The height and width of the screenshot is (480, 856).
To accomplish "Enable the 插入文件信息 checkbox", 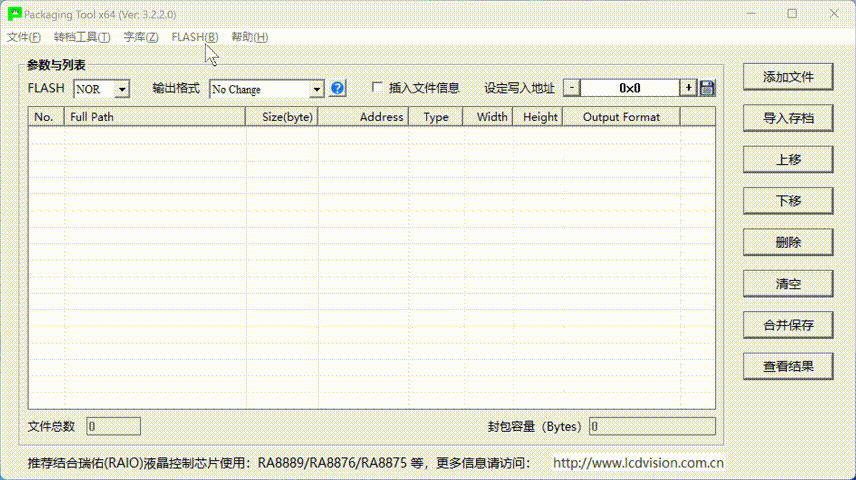I will point(377,88).
